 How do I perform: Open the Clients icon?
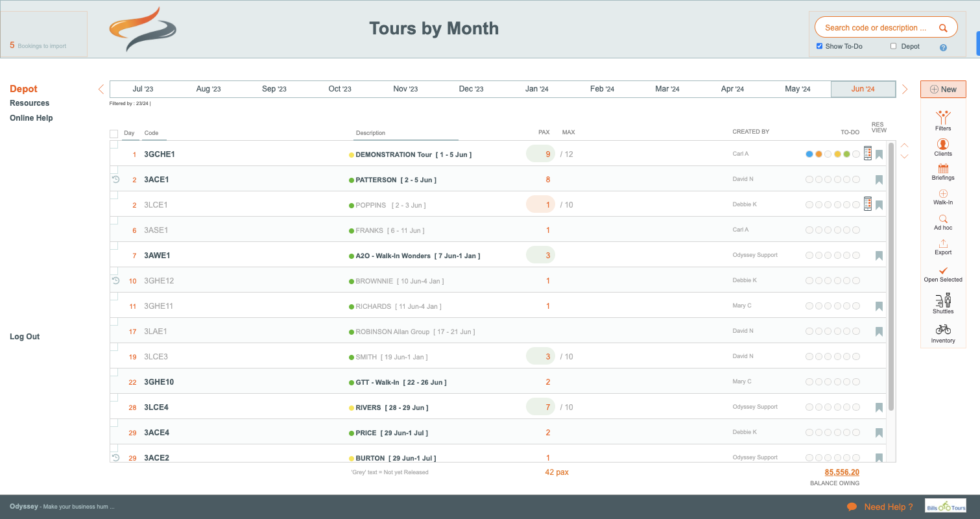point(942,144)
